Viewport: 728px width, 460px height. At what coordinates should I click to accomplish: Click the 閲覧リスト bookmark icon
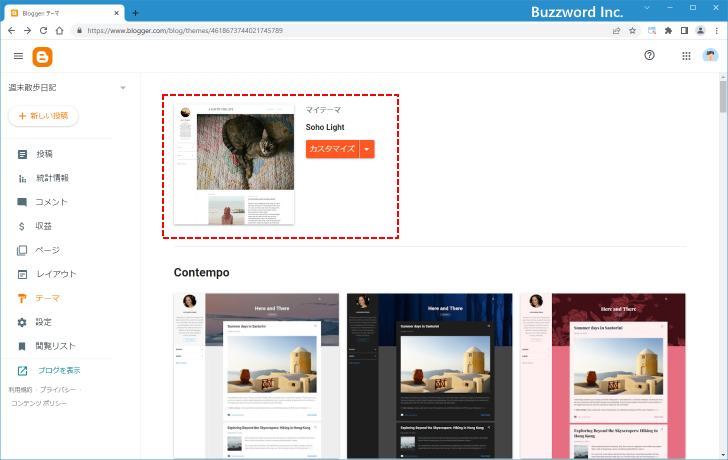pyautogui.click(x=22, y=346)
